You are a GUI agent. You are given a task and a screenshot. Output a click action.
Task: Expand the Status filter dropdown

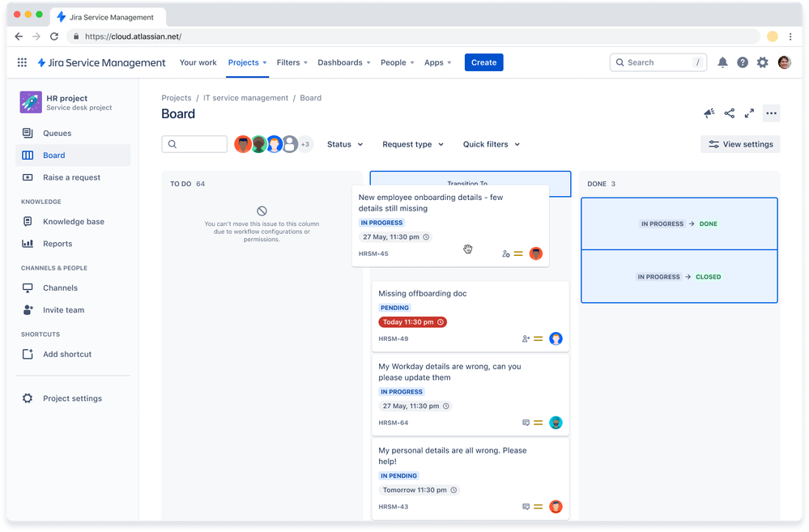[x=345, y=144]
